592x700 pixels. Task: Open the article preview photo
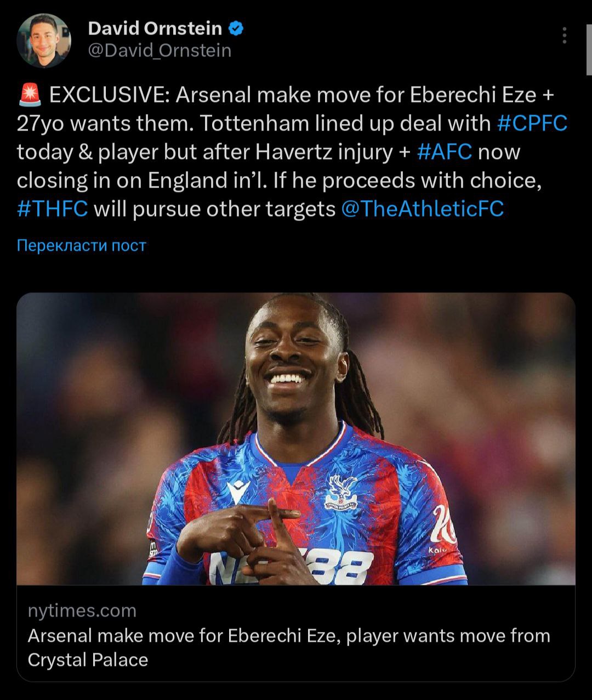pyautogui.click(x=296, y=438)
